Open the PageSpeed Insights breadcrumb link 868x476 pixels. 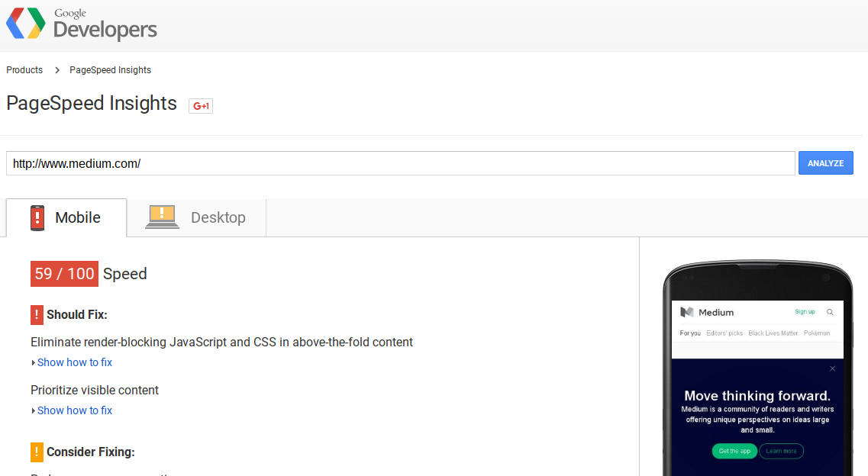110,70
